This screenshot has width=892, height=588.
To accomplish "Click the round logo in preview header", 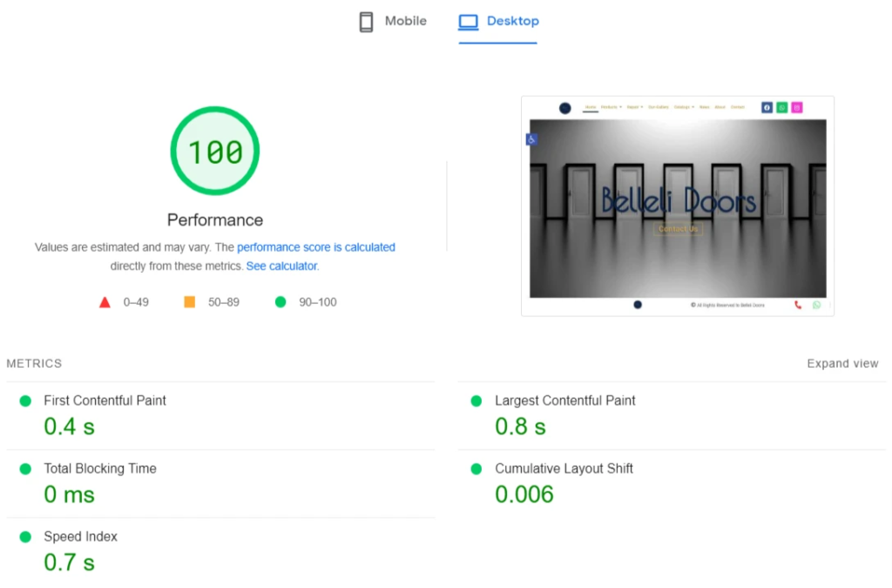I will (564, 108).
